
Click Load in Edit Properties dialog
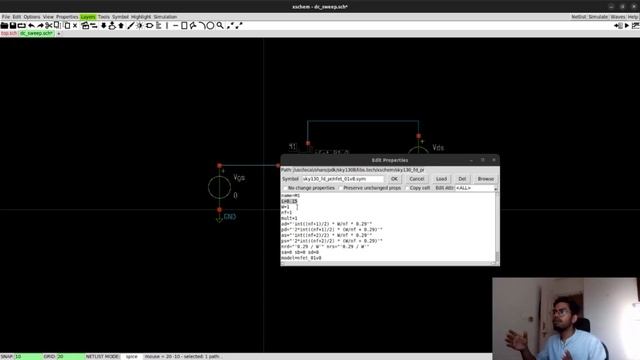coord(441,179)
